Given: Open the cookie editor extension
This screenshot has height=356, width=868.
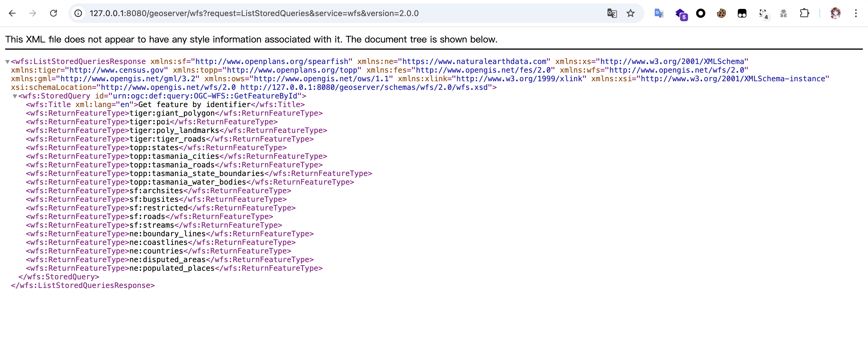Looking at the screenshot, I should pos(721,13).
